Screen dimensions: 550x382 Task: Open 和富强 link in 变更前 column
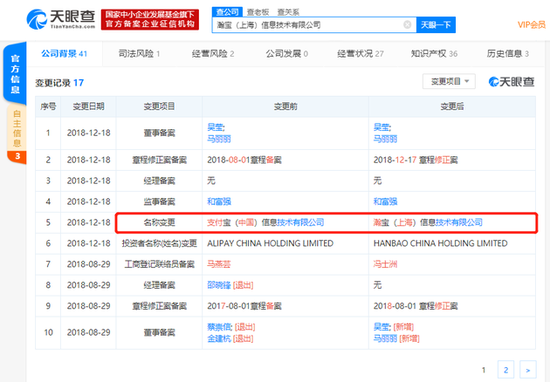[219, 202]
